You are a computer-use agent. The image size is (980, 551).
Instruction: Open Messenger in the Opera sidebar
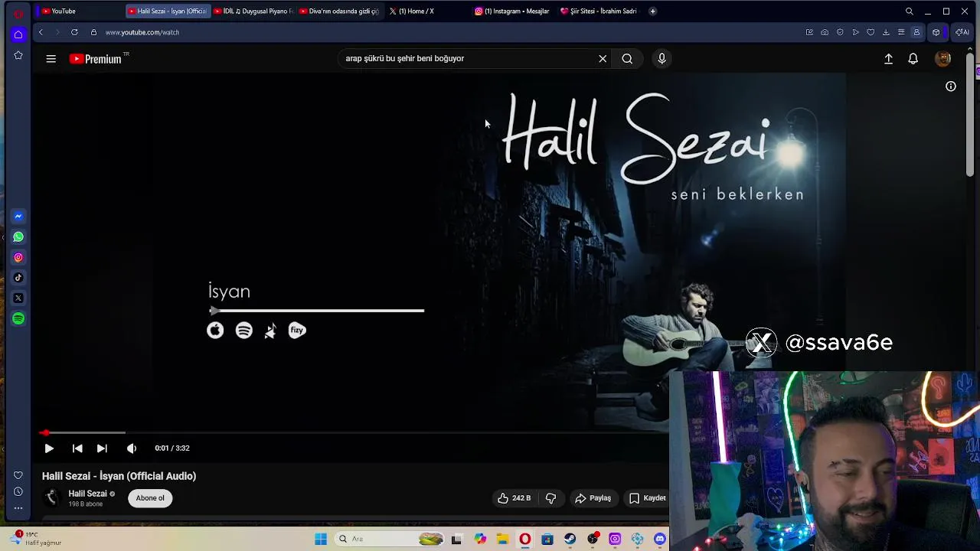click(x=18, y=217)
